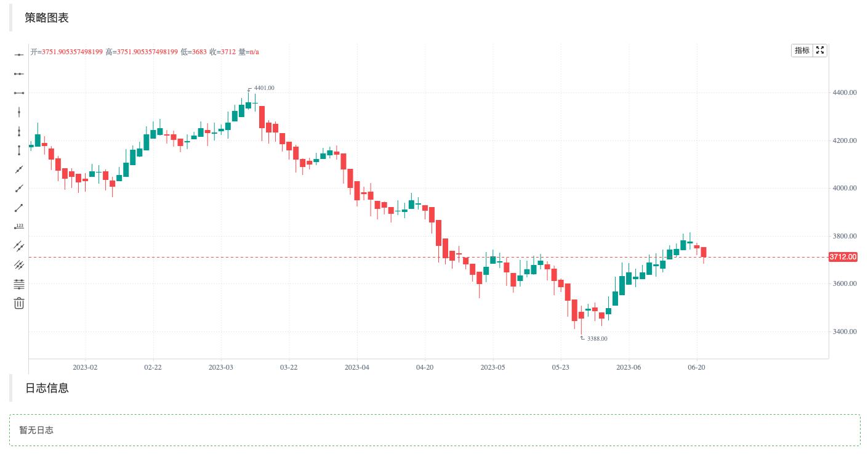Viewport: 868px width, 456px height.
Task: Toggle fullscreen chart view
Action: (820, 51)
